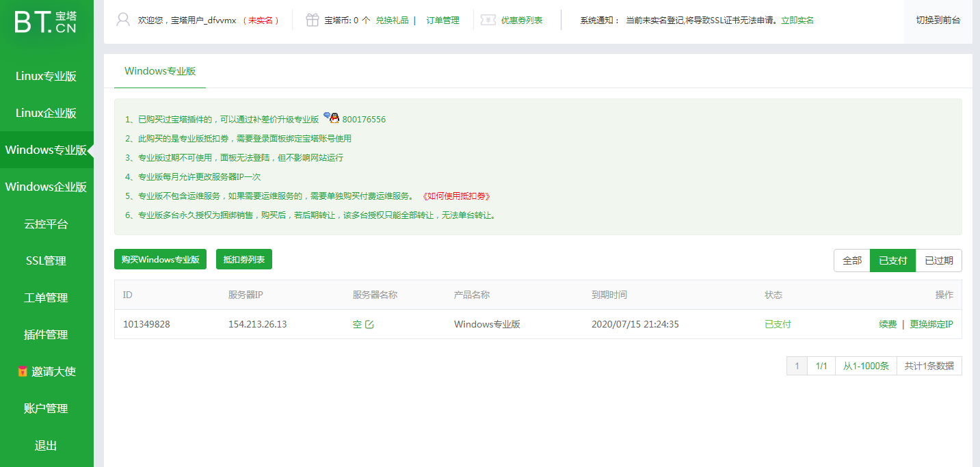Screen dimensions: 980x467
Task: Open Windows企业版 in the sidebar
Action: coord(47,187)
